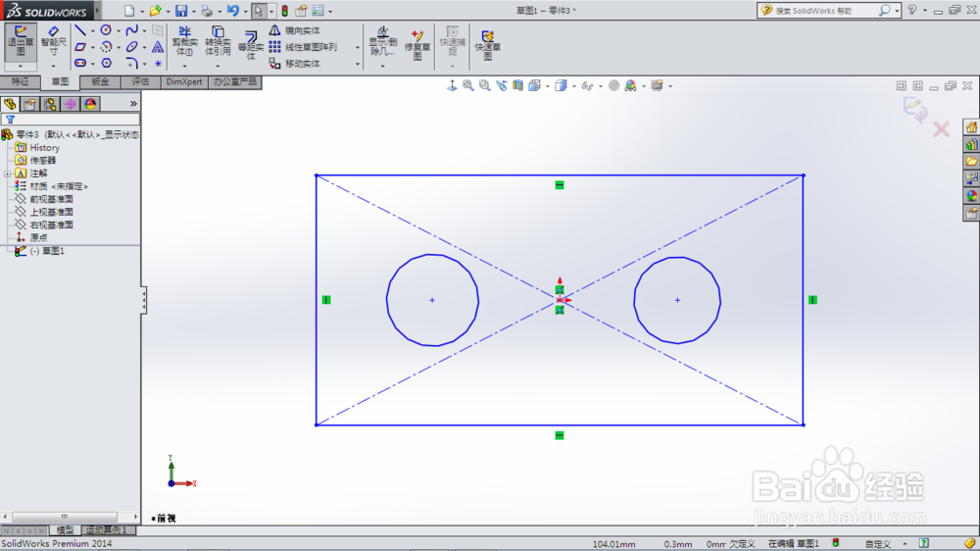Click Display/Delete Relations (显示/删除几何关系)
The image size is (980, 551).
click(x=382, y=41)
